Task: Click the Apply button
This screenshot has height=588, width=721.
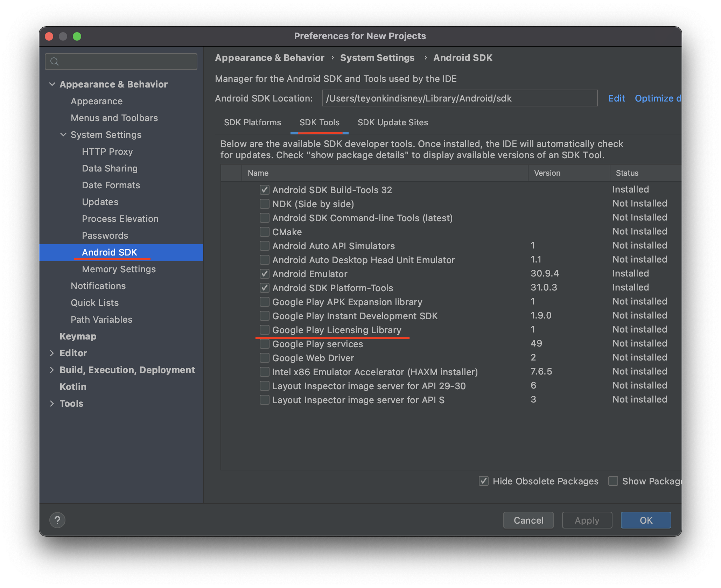Action: (x=587, y=520)
